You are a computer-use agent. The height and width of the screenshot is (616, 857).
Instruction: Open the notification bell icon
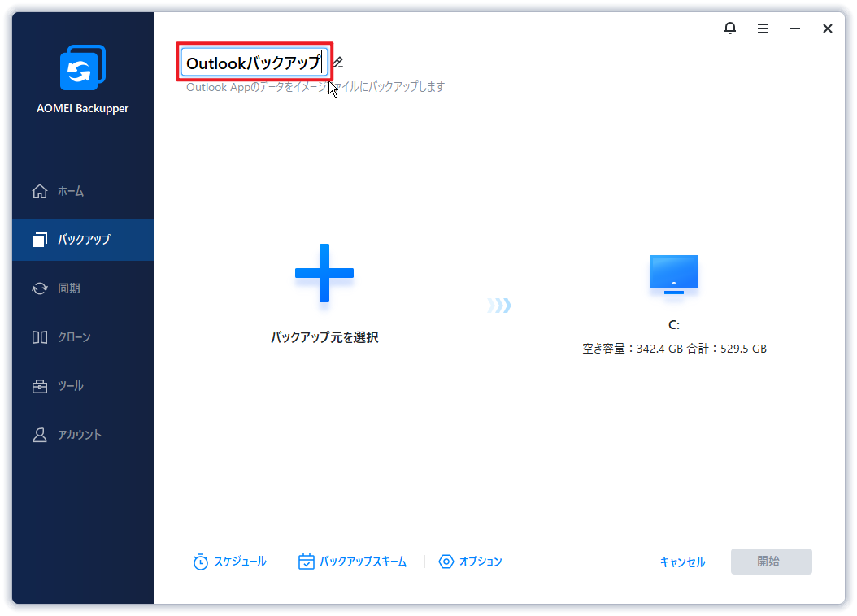(729, 28)
